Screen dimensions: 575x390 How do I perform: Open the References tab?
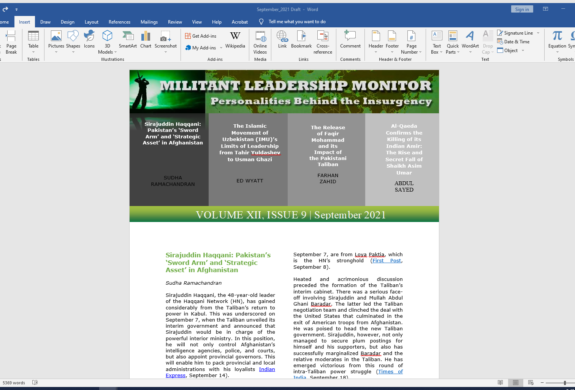(x=120, y=22)
